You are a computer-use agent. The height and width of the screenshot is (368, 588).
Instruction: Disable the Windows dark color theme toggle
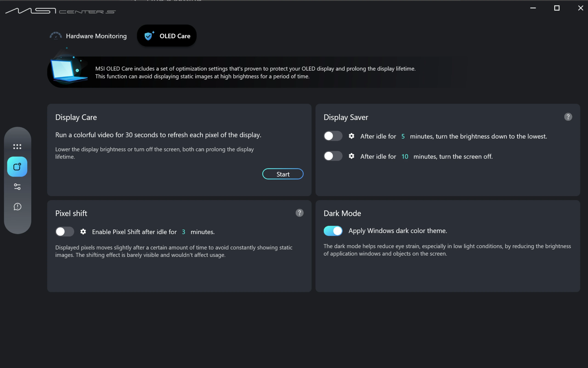pos(333,231)
